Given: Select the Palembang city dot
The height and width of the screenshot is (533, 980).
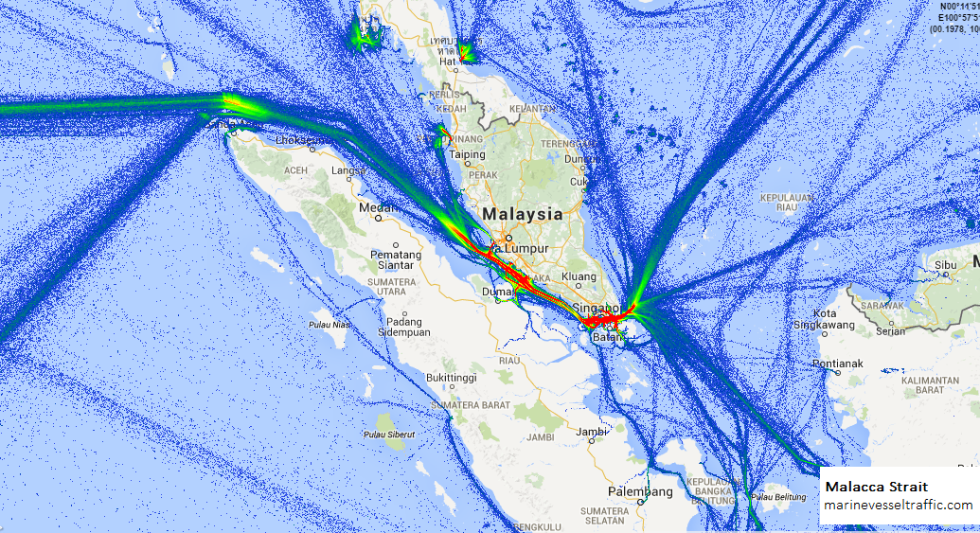Looking at the screenshot, I should (641, 505).
